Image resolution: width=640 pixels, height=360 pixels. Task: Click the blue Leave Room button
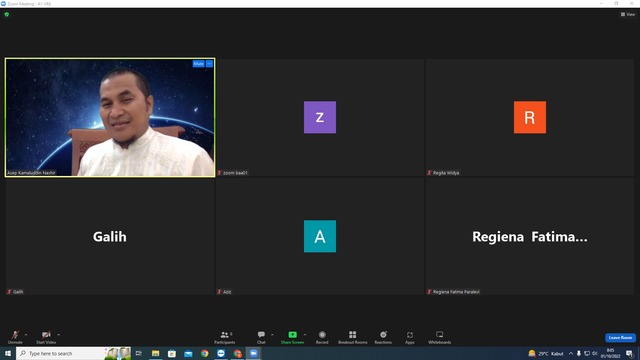click(620, 338)
